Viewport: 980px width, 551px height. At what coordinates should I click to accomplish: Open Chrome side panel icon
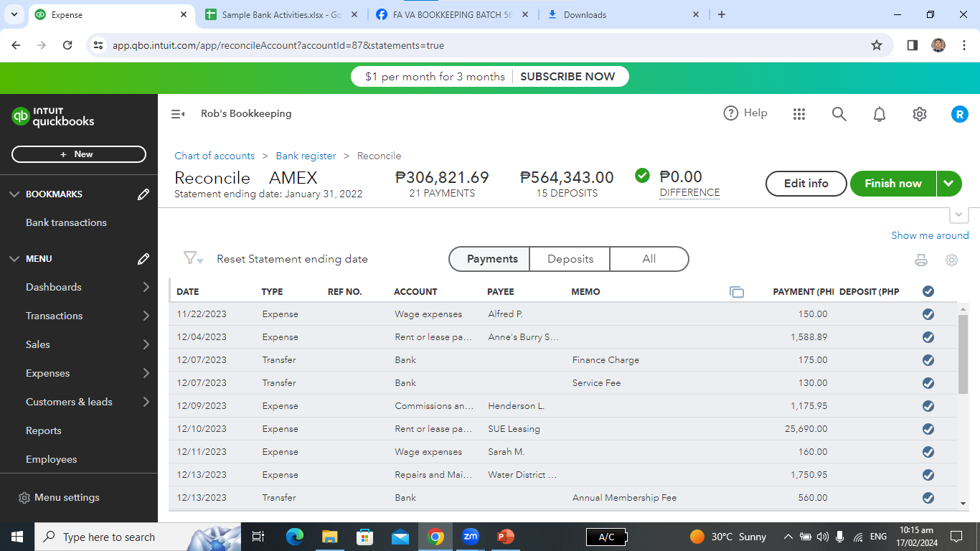[913, 45]
